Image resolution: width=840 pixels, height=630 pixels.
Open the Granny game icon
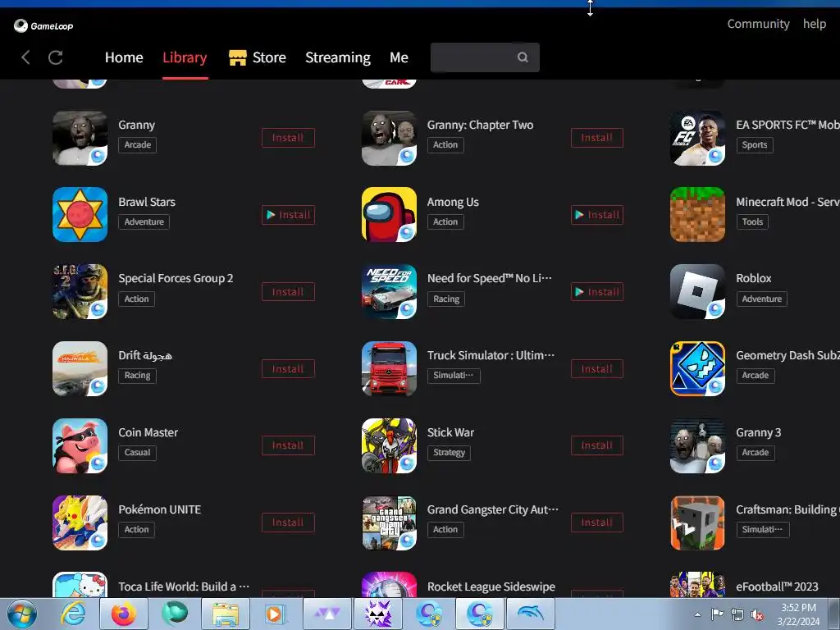click(x=80, y=138)
